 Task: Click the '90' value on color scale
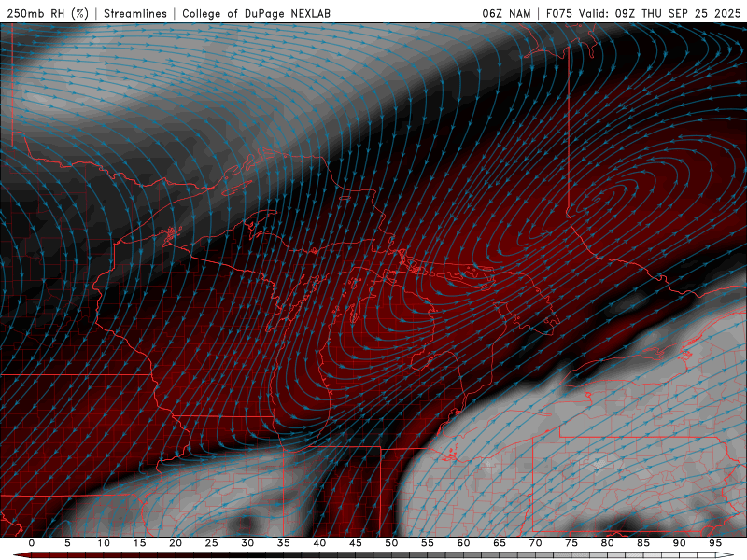[680, 543]
